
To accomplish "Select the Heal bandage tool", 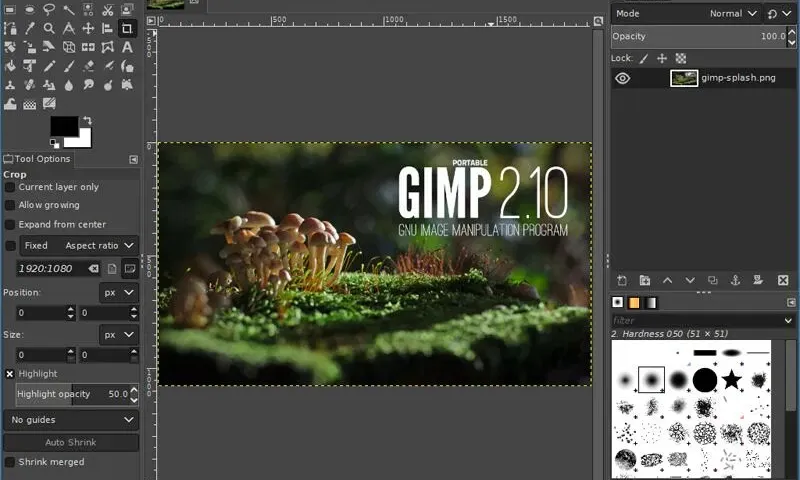I will point(30,85).
